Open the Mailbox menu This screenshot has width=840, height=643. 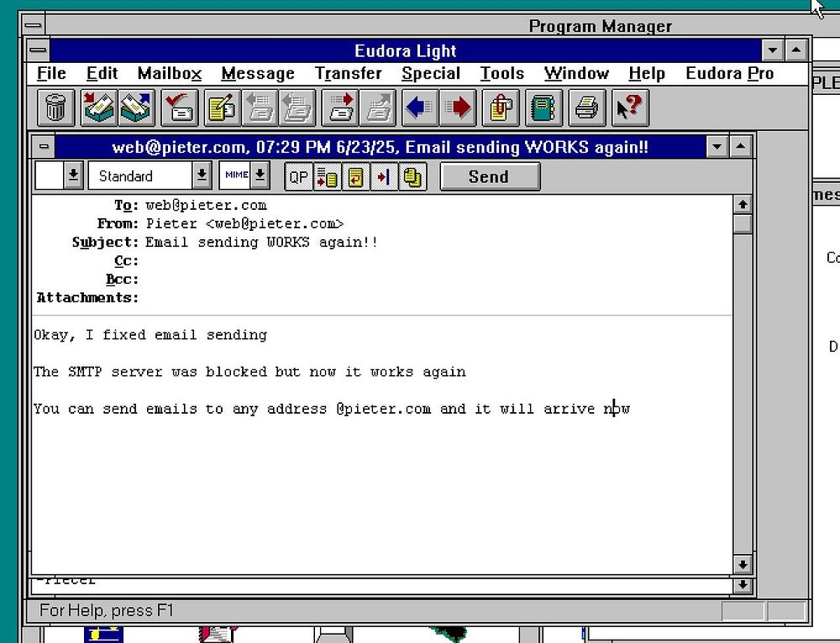170,73
